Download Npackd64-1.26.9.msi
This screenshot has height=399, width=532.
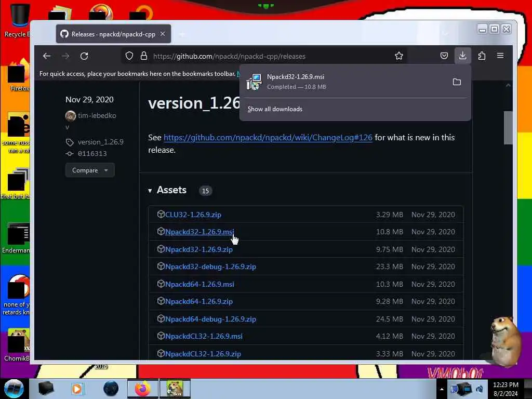point(199,284)
